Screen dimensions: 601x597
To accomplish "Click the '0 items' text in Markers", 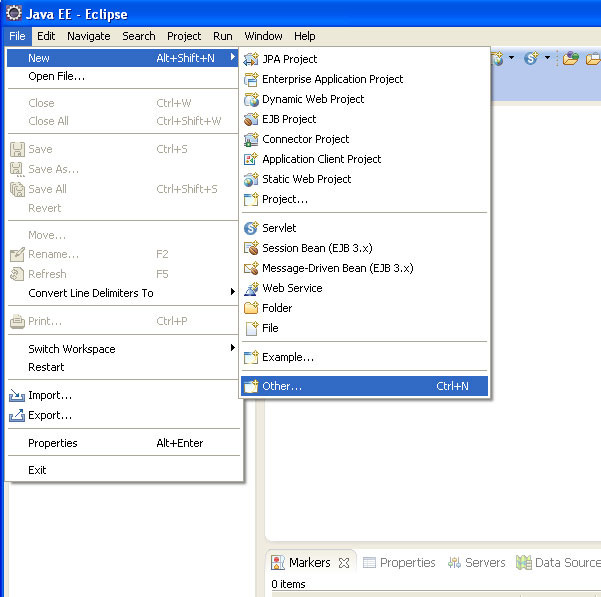I will click(x=288, y=584).
